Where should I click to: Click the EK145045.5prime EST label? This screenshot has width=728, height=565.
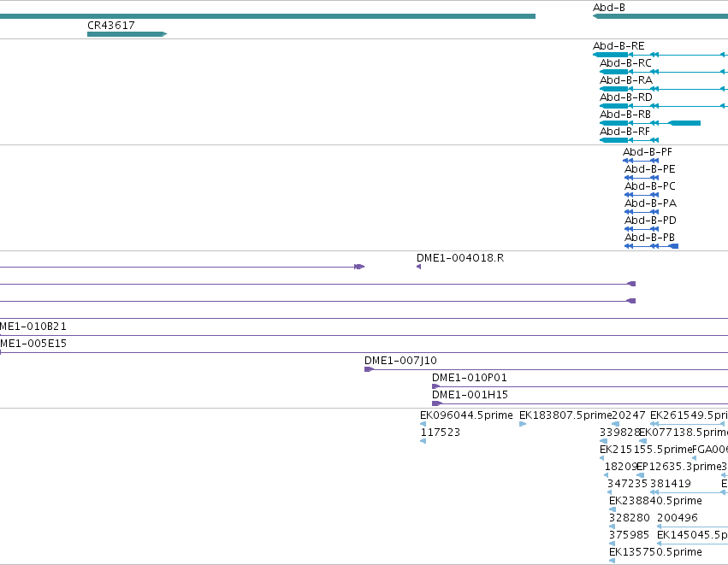692,535
